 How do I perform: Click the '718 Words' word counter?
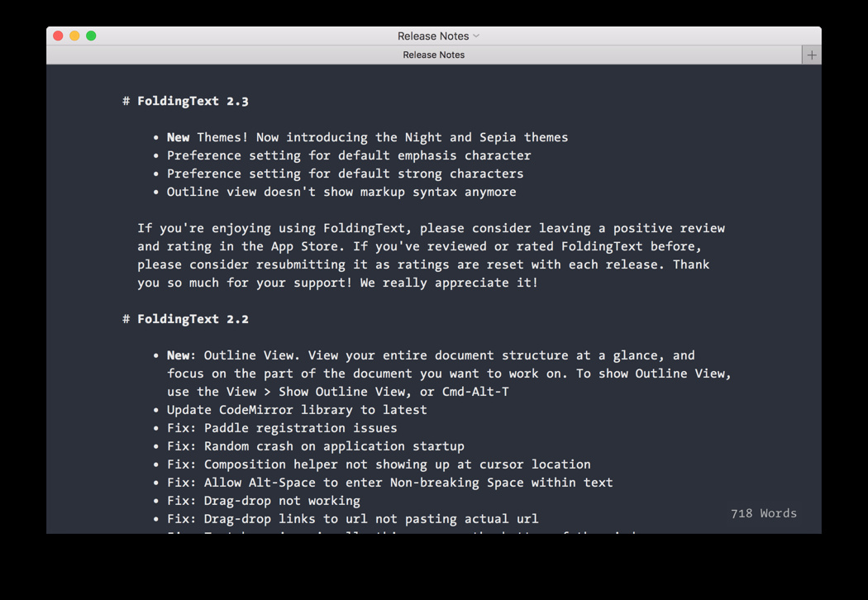(763, 513)
